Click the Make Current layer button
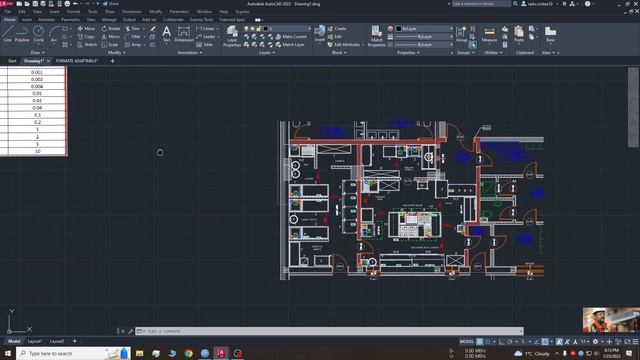The width and height of the screenshot is (640, 360). click(x=291, y=37)
